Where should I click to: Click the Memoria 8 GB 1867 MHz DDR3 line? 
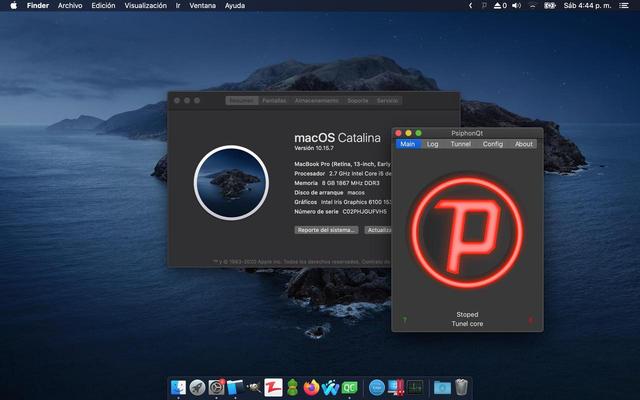coord(337,183)
